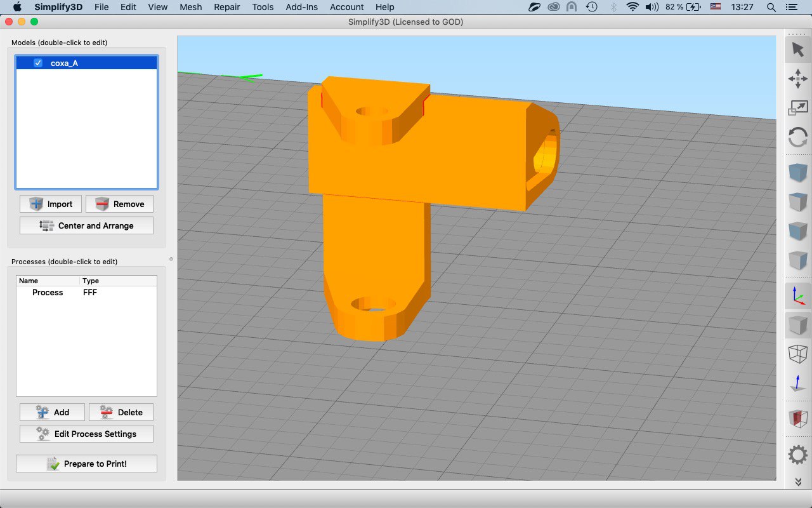Open the Apple menu
The width and height of the screenshot is (812, 508).
[x=17, y=7]
